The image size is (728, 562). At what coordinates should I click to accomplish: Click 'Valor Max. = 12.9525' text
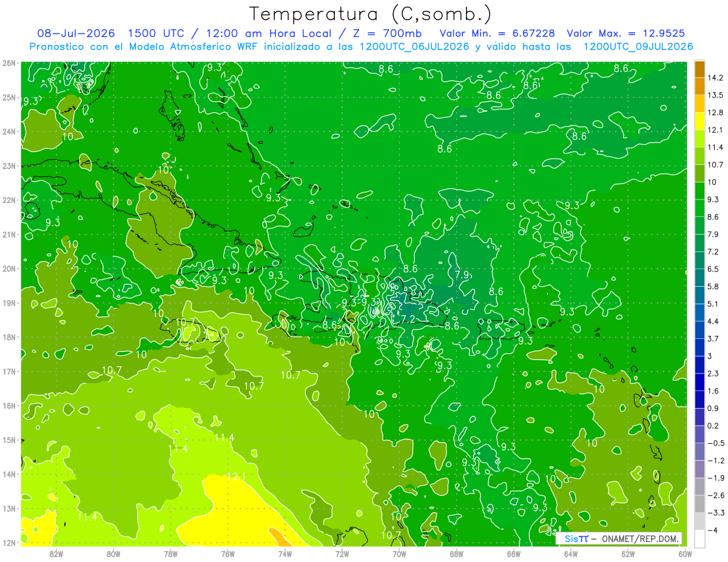(x=627, y=33)
